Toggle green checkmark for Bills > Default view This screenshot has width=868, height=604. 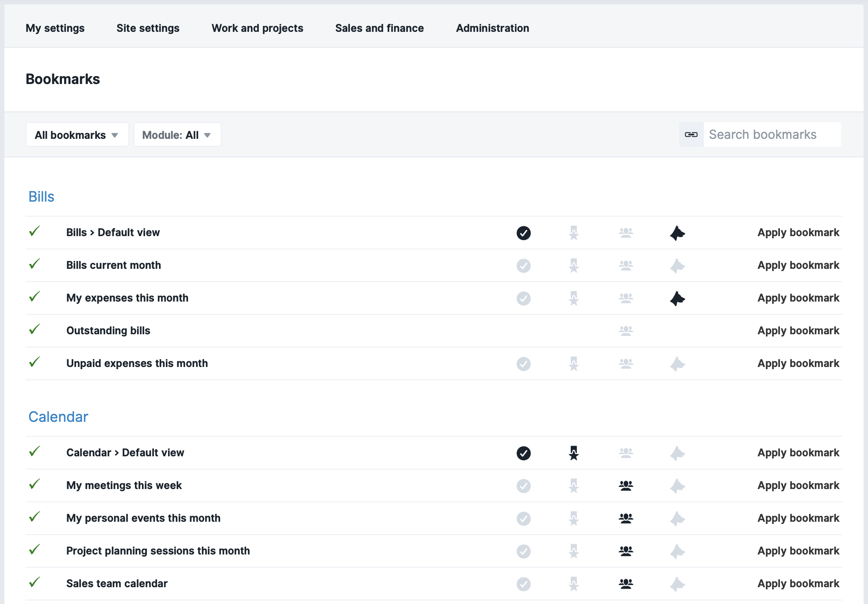pyautogui.click(x=35, y=231)
